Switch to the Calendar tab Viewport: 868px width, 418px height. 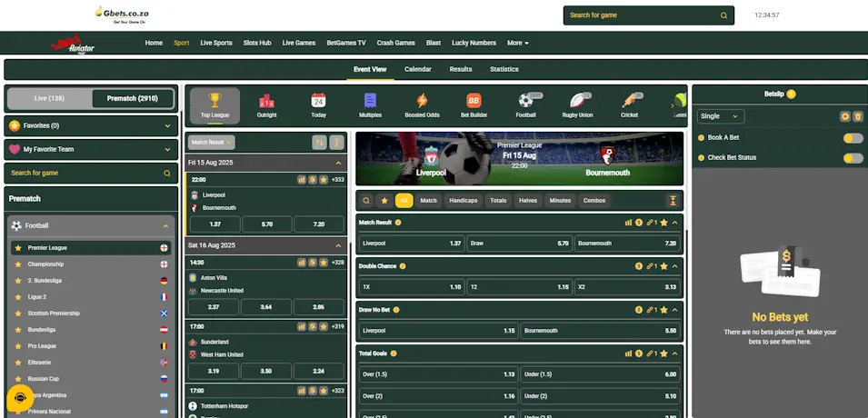tap(418, 69)
